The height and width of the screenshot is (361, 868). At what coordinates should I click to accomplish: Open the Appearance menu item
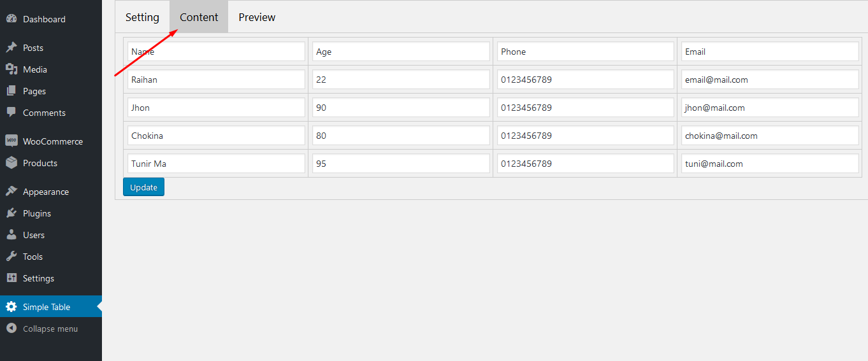51,192
